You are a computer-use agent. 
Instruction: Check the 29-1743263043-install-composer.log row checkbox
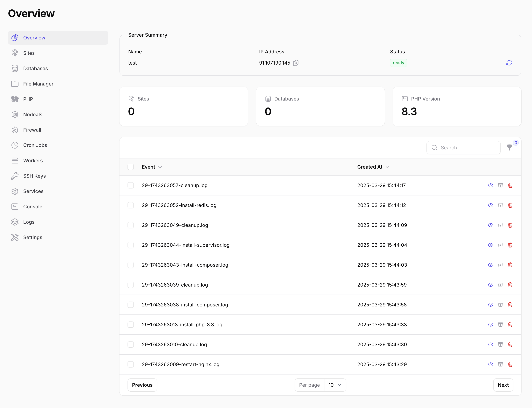coord(131,265)
